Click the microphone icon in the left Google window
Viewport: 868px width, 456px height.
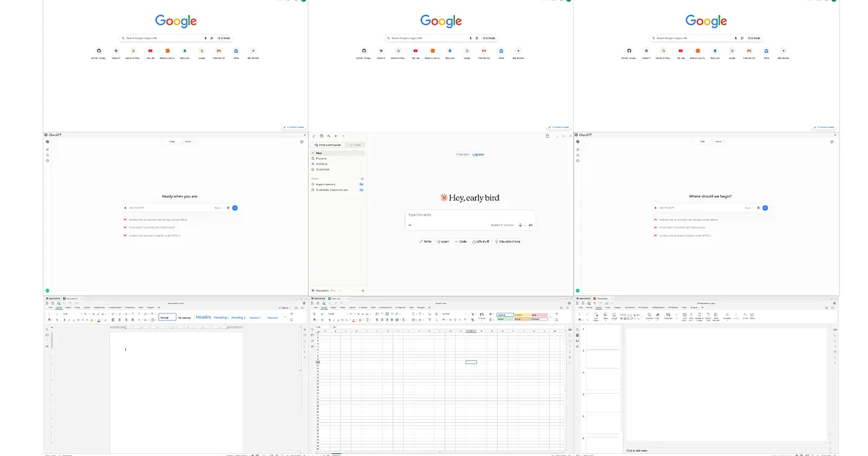click(x=205, y=38)
